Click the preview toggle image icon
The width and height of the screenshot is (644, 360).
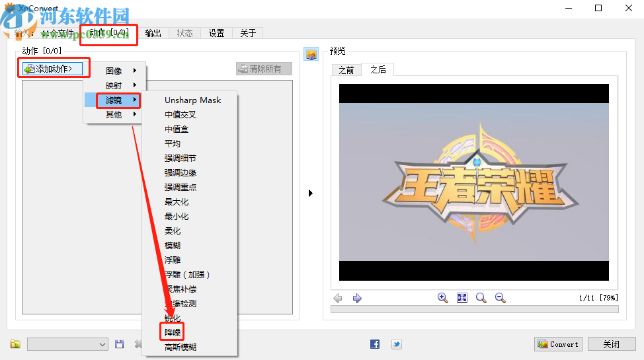click(311, 54)
